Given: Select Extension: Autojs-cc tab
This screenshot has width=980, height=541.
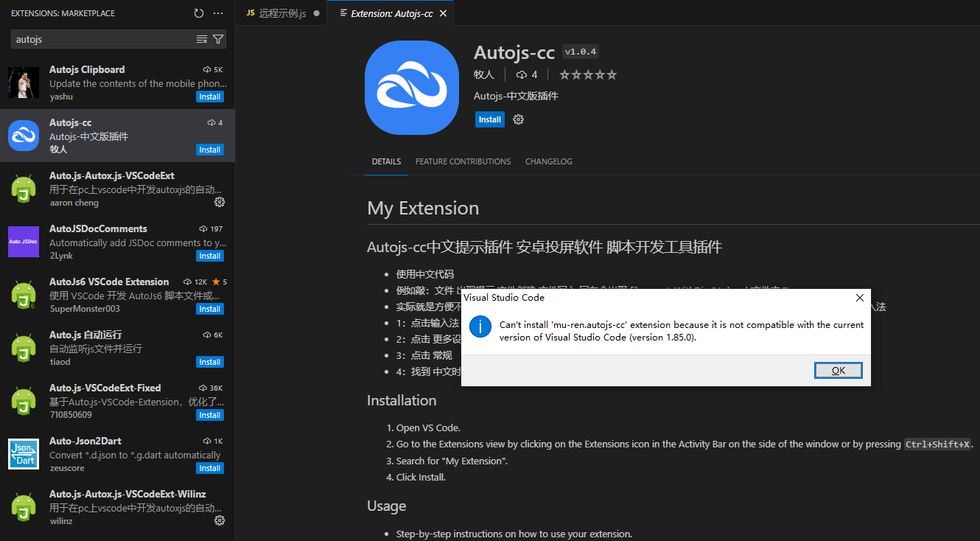Looking at the screenshot, I should click(x=391, y=13).
